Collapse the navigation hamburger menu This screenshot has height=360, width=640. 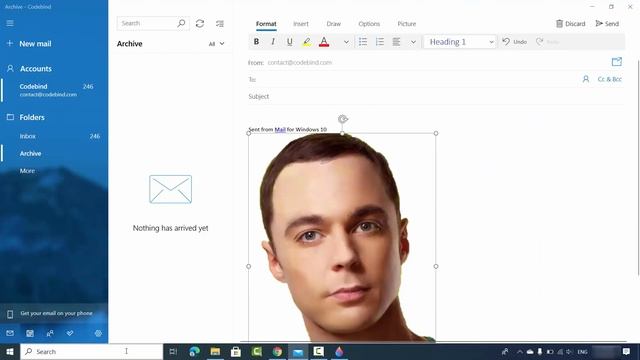pos(10,23)
